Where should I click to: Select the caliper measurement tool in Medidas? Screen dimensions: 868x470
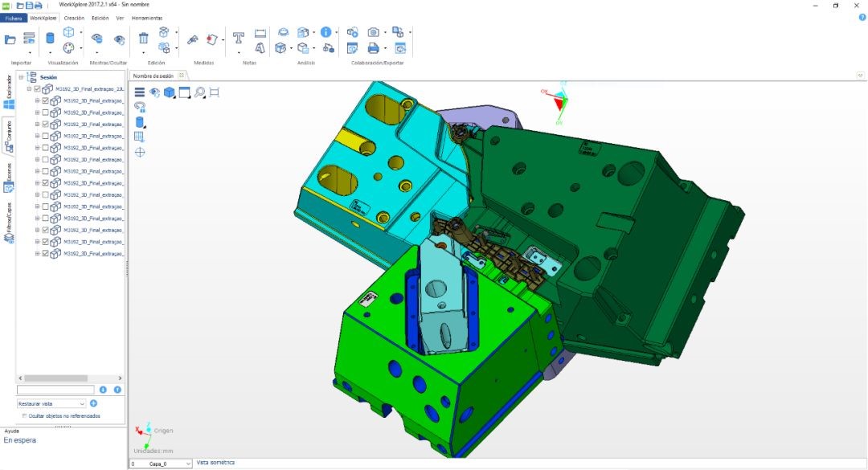[x=193, y=39]
